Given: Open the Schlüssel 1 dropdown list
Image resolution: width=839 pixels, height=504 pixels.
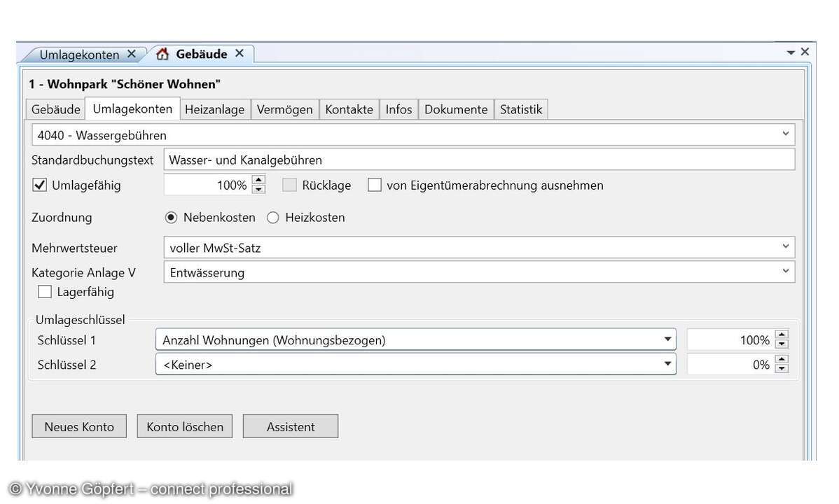Looking at the screenshot, I should [667, 340].
